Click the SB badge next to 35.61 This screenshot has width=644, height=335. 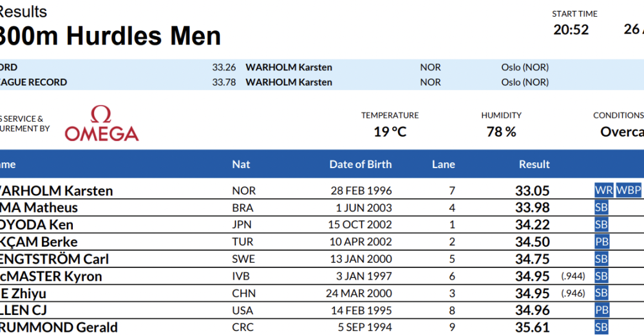601,327
